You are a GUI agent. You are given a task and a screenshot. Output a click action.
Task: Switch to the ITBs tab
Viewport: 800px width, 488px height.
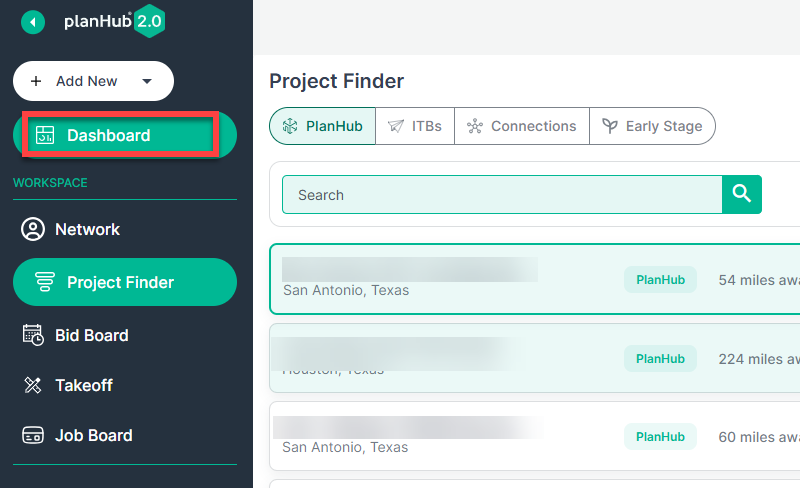pyautogui.click(x=415, y=126)
